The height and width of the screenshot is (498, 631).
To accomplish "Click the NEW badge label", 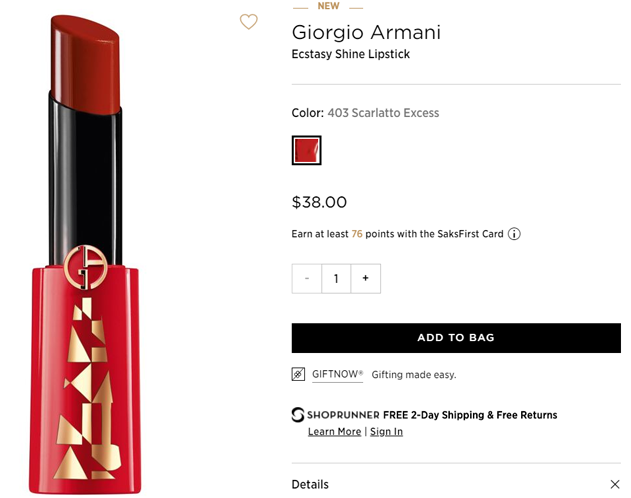I will click(x=328, y=6).
